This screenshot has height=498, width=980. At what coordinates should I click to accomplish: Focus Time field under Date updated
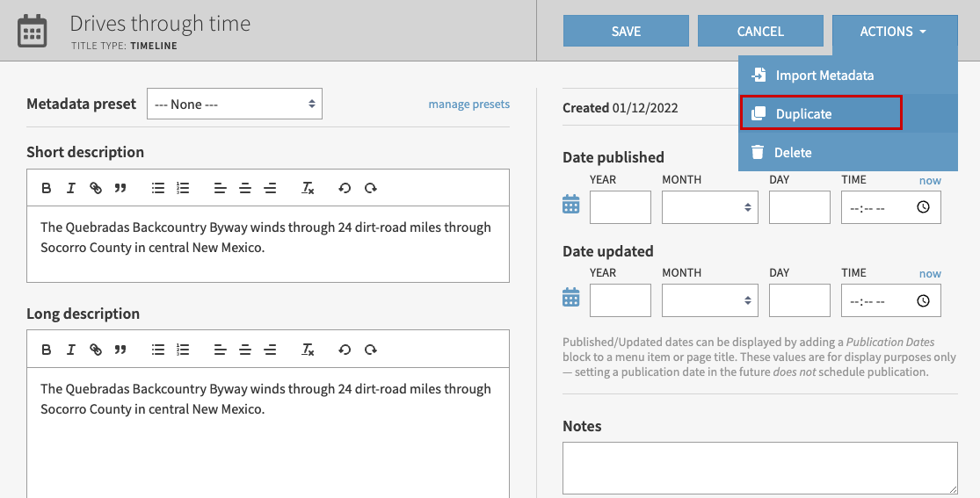(890, 300)
